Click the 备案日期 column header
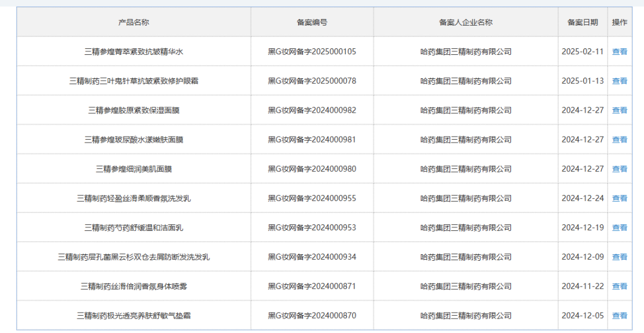 pos(583,23)
